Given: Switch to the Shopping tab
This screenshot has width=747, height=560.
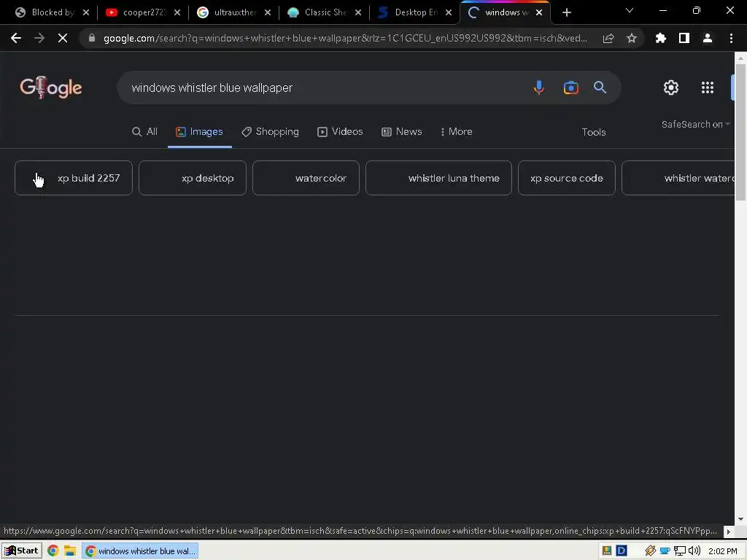Looking at the screenshot, I should 270,131.
